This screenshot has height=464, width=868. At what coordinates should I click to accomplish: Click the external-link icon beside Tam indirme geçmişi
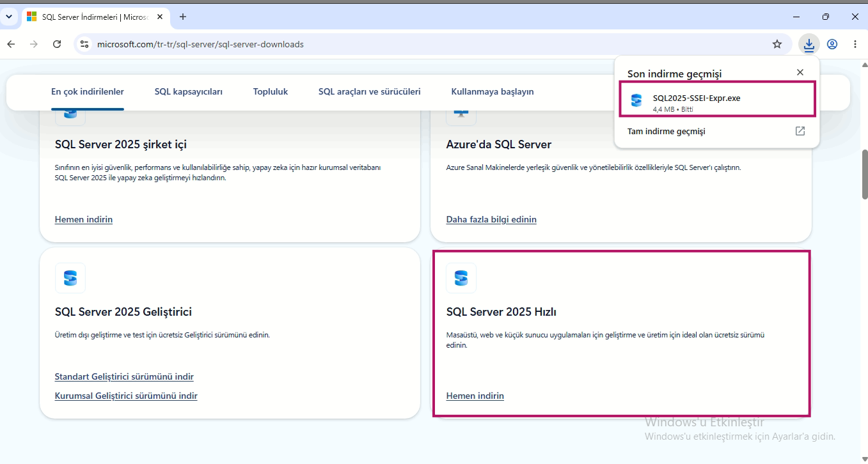coord(800,131)
